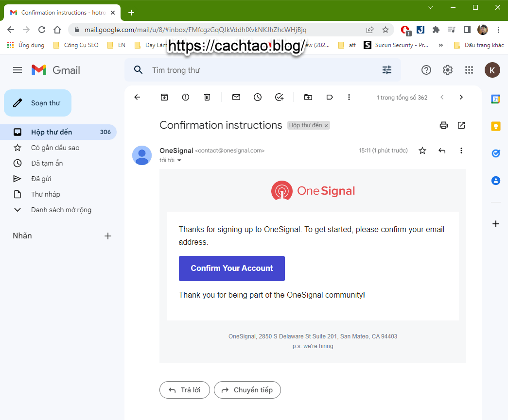Create new label with plus next to Nhãn
The image size is (508, 420).
click(108, 236)
